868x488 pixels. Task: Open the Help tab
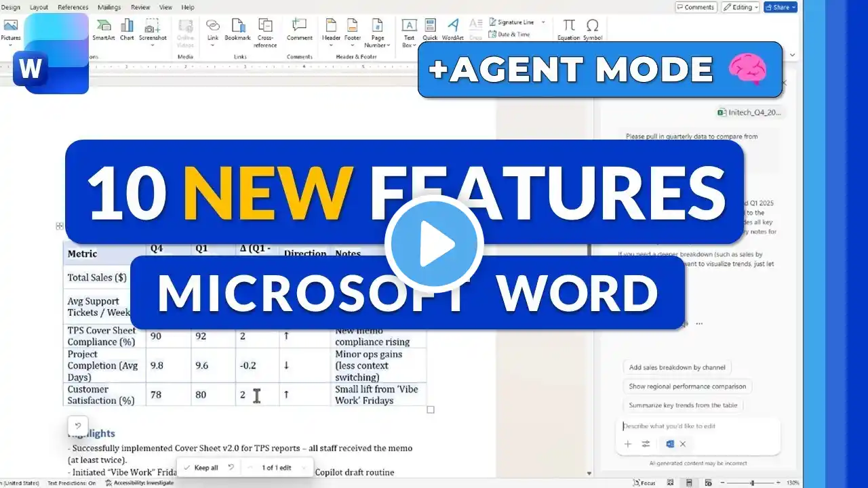tap(188, 7)
